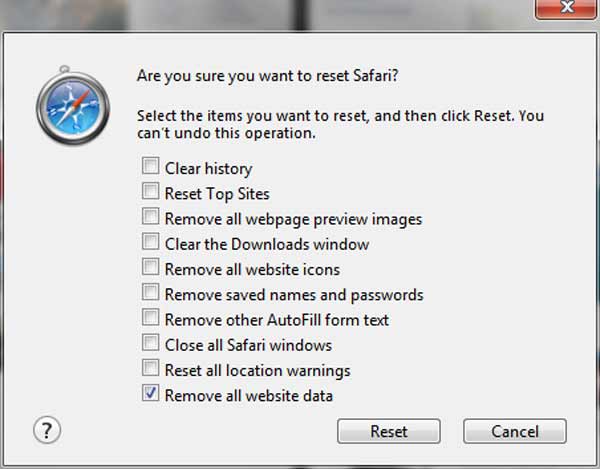Select the 'Close all Safari windows' label
Image resolution: width=600 pixels, height=469 pixels.
click(x=248, y=345)
